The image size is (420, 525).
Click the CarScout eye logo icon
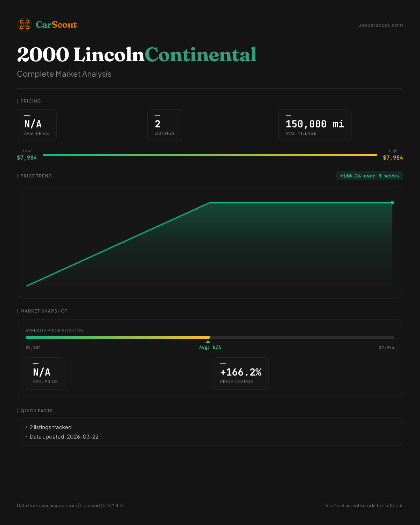click(x=24, y=24)
